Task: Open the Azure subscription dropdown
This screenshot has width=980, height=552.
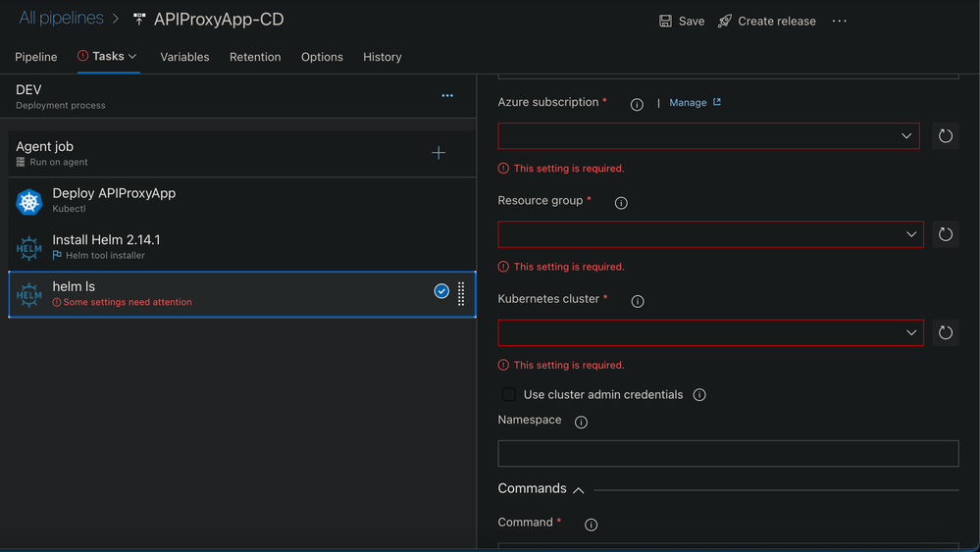Action: (x=708, y=136)
